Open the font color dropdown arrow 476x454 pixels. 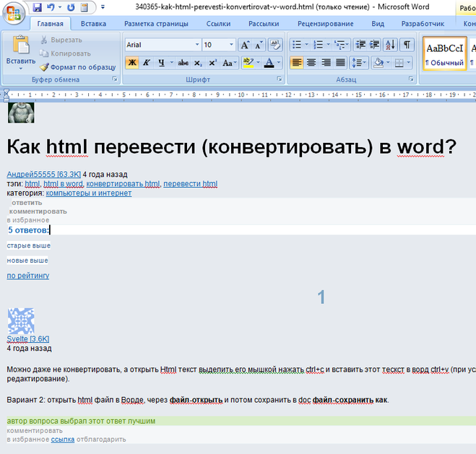pyautogui.click(x=279, y=63)
